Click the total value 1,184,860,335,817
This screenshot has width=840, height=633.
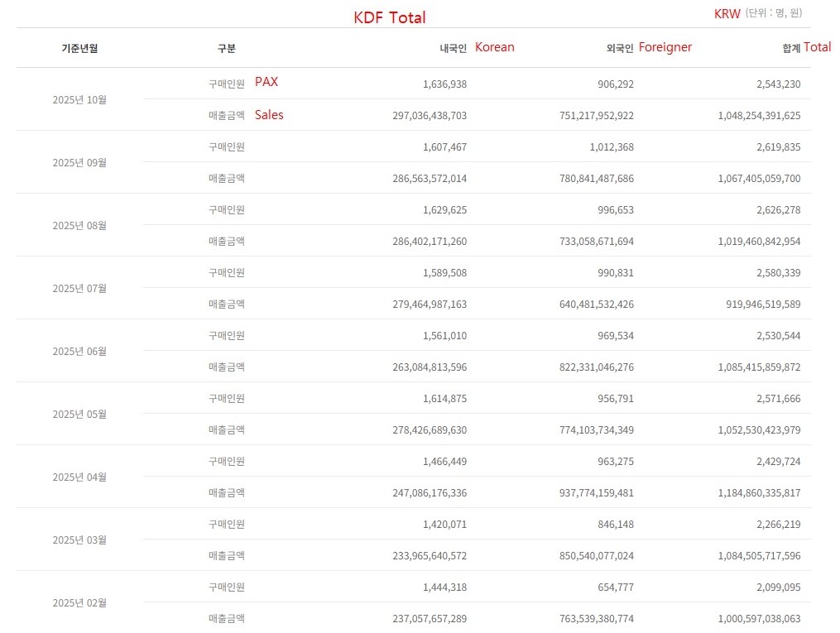[759, 493]
